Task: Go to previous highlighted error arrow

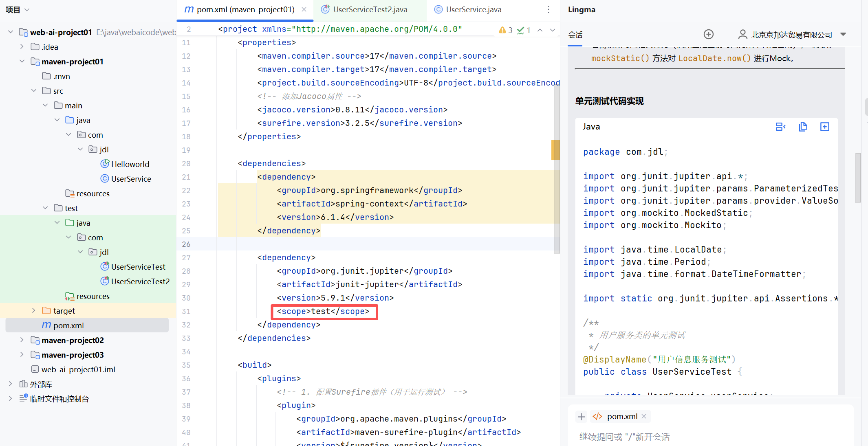Action: 540,30
